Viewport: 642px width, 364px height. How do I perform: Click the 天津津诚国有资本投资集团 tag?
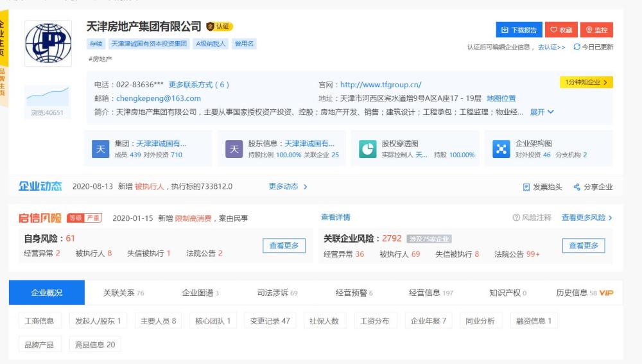point(149,44)
